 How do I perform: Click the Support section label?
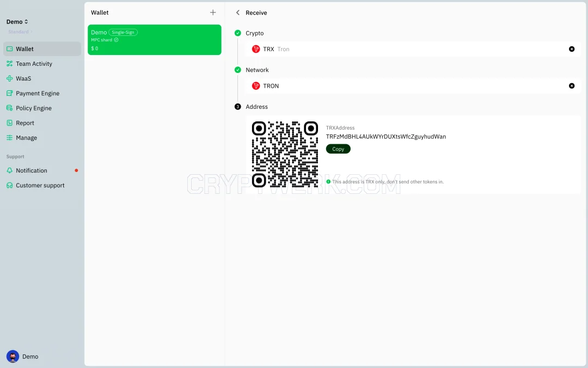point(15,156)
